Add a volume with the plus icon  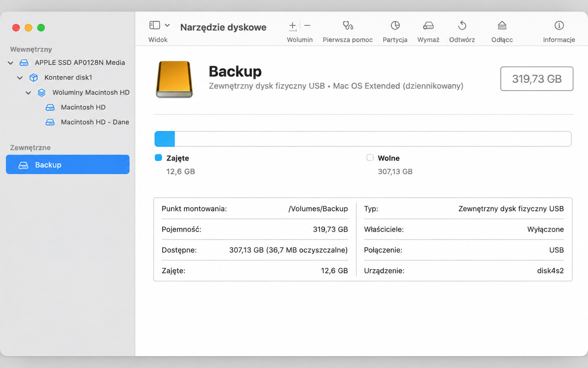(293, 26)
